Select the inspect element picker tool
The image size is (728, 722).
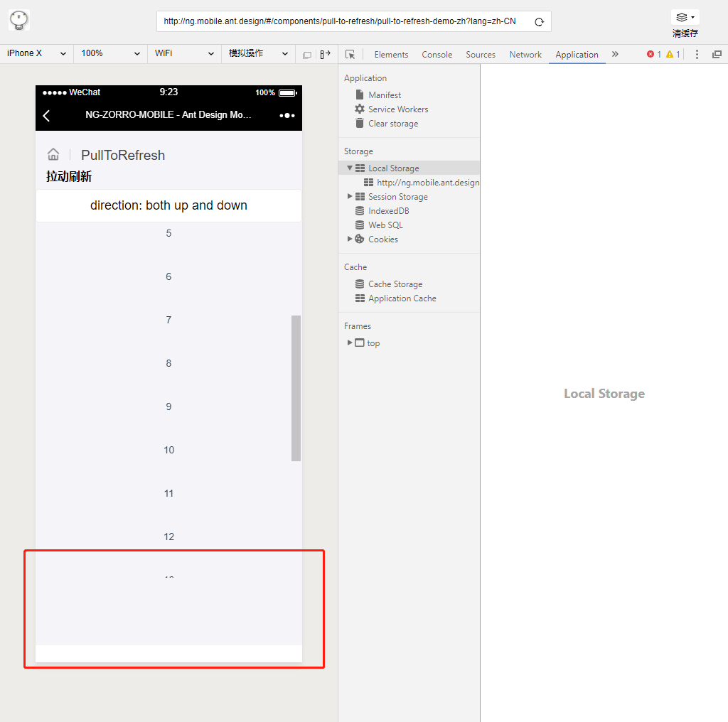pos(350,54)
